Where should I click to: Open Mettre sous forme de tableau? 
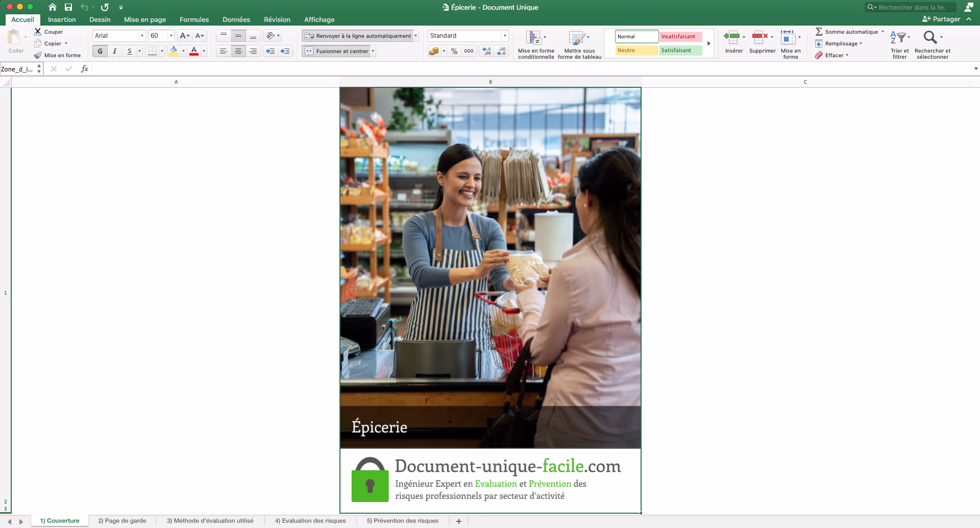[579, 45]
